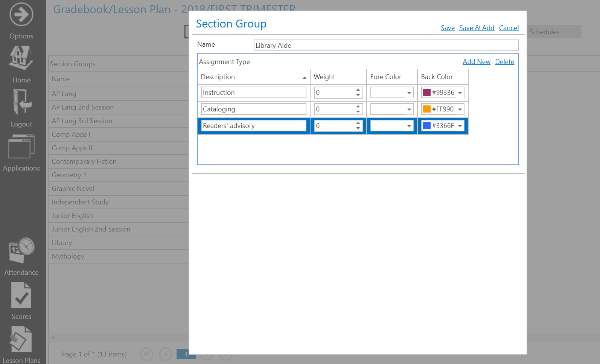Click Add New assignment type
This screenshot has height=364, width=600.
[x=476, y=62]
